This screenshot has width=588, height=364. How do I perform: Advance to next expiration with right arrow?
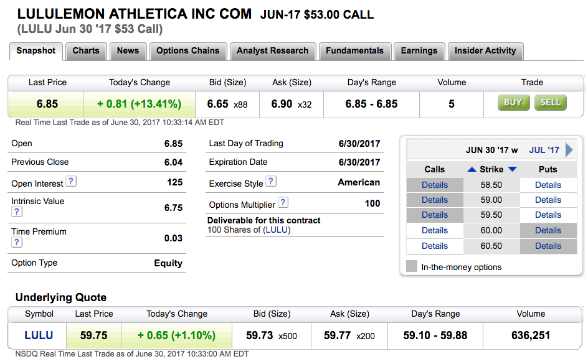pyautogui.click(x=569, y=150)
